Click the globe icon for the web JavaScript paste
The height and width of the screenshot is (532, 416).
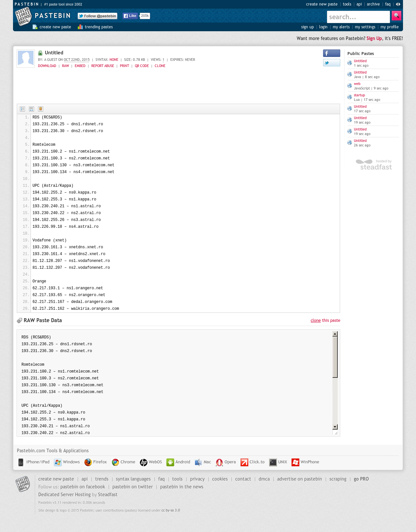coord(350,86)
